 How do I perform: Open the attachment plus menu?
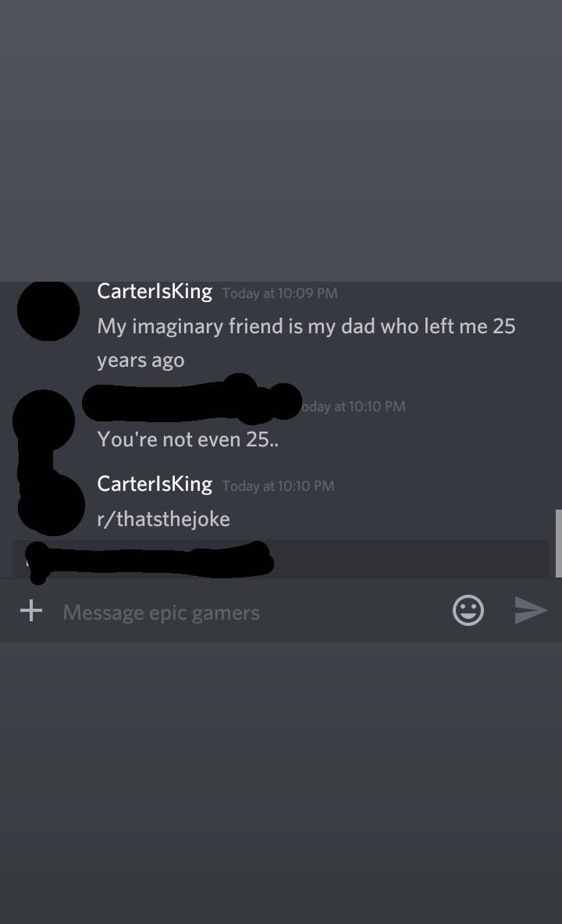(x=31, y=610)
